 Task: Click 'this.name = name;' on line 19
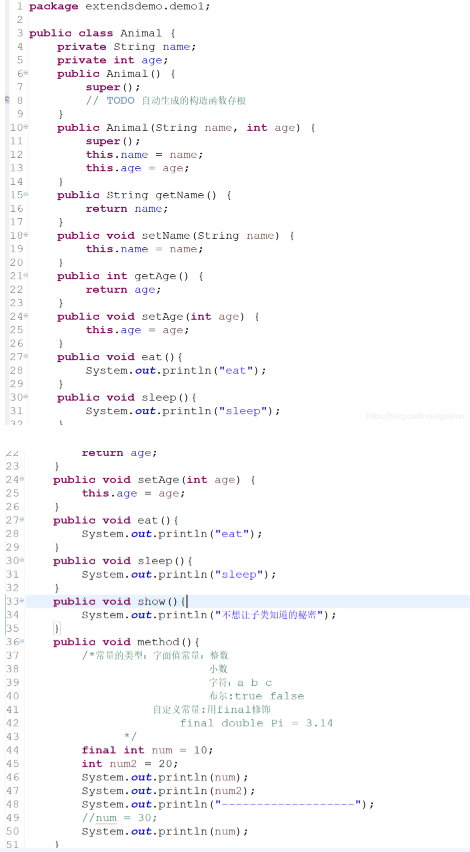(x=144, y=249)
